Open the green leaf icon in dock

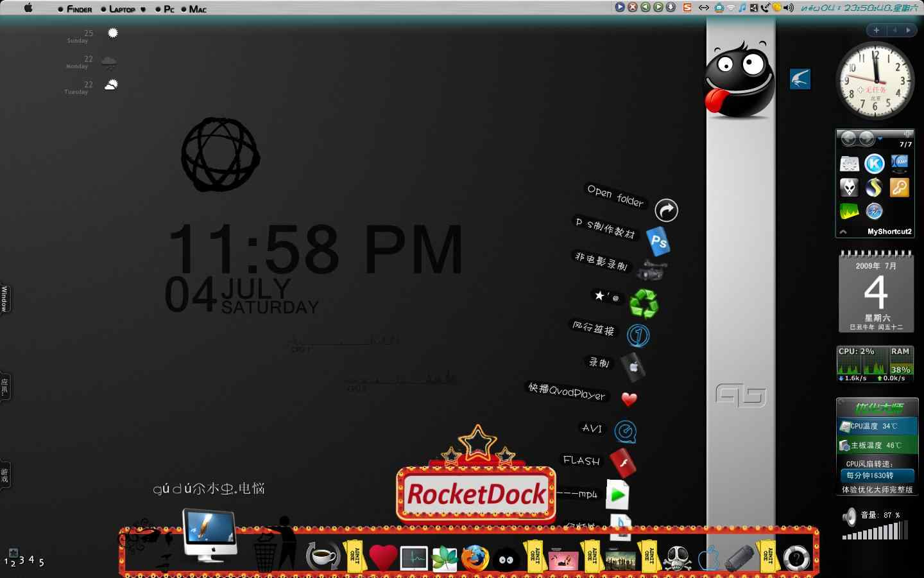pyautogui.click(x=445, y=558)
